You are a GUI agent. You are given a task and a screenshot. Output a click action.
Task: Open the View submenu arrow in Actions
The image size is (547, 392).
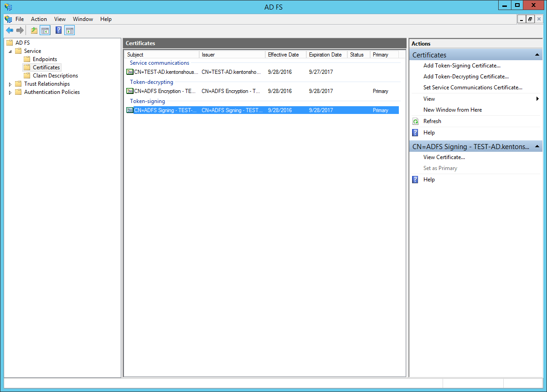pyautogui.click(x=538, y=99)
